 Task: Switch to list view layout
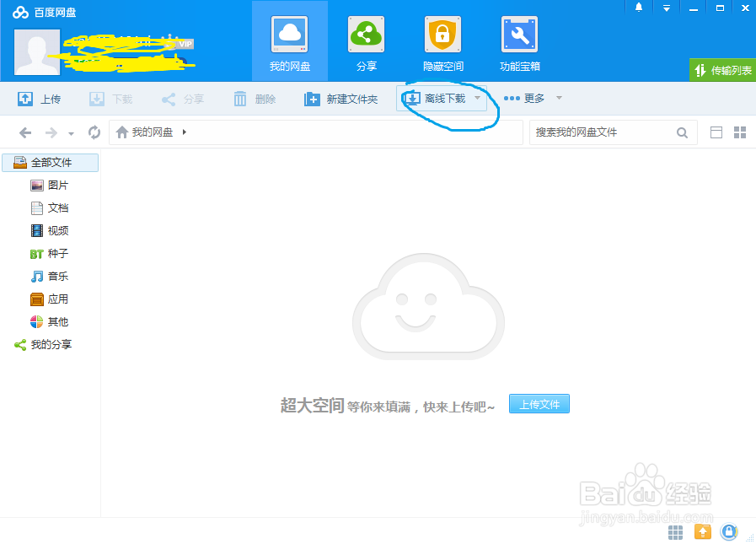coord(716,132)
